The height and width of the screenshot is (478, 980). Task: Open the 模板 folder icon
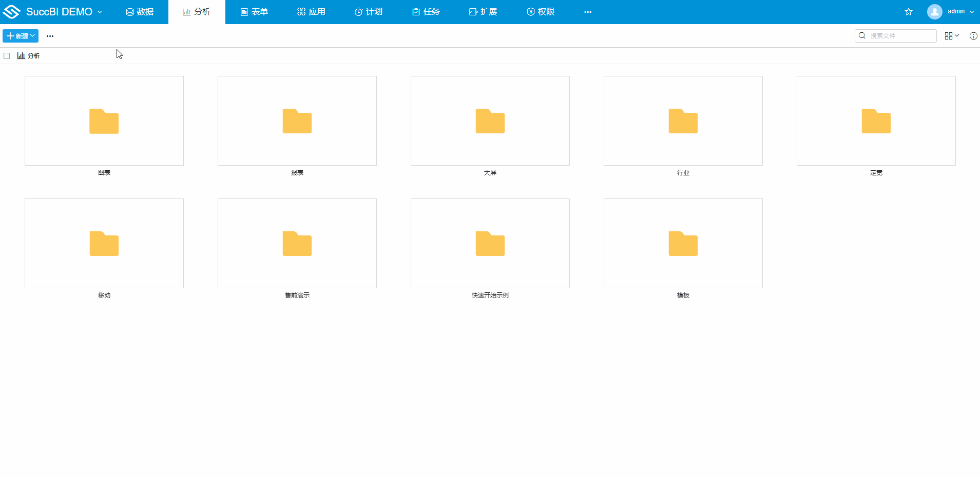pos(683,244)
